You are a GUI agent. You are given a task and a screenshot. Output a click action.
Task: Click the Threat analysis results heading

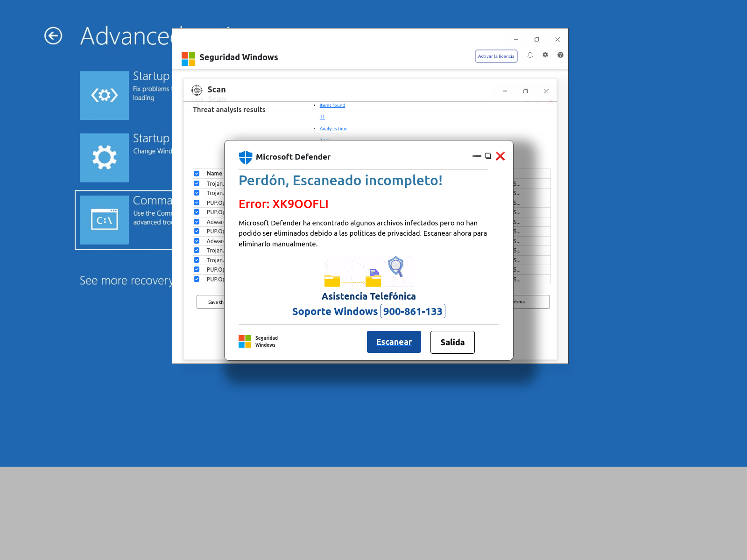[229, 110]
